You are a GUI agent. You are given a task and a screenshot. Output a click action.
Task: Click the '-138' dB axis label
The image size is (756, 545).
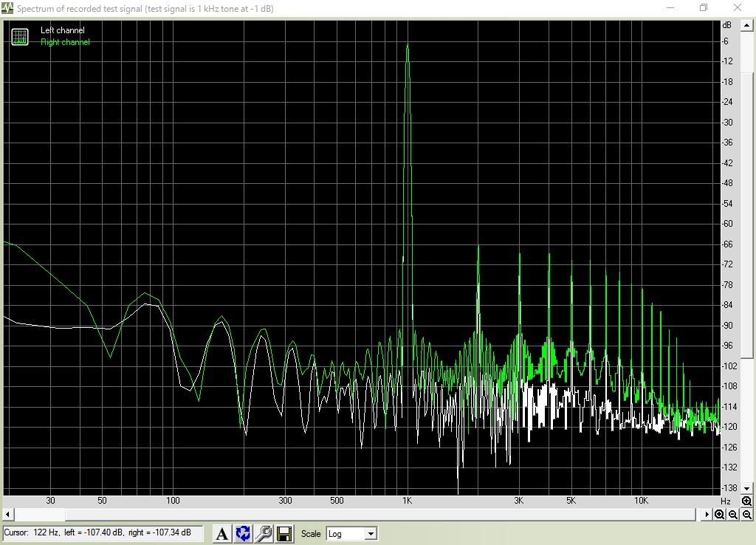click(x=729, y=487)
